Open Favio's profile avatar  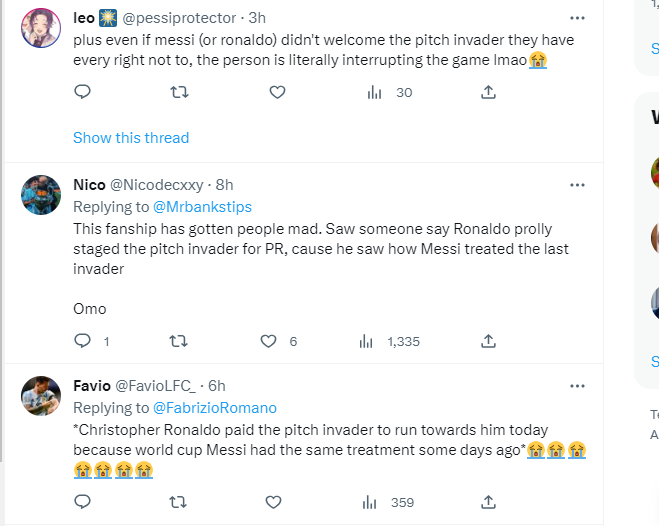(x=41, y=397)
